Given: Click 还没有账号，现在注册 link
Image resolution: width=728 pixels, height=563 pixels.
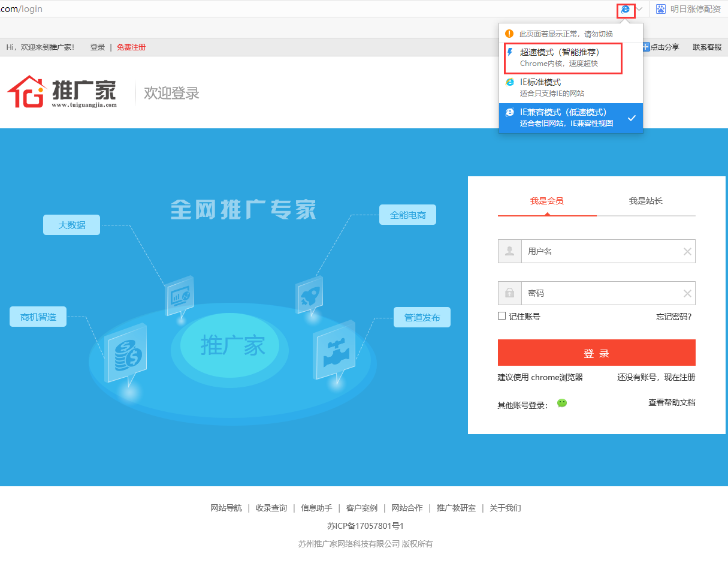Looking at the screenshot, I should pyautogui.click(x=657, y=377).
